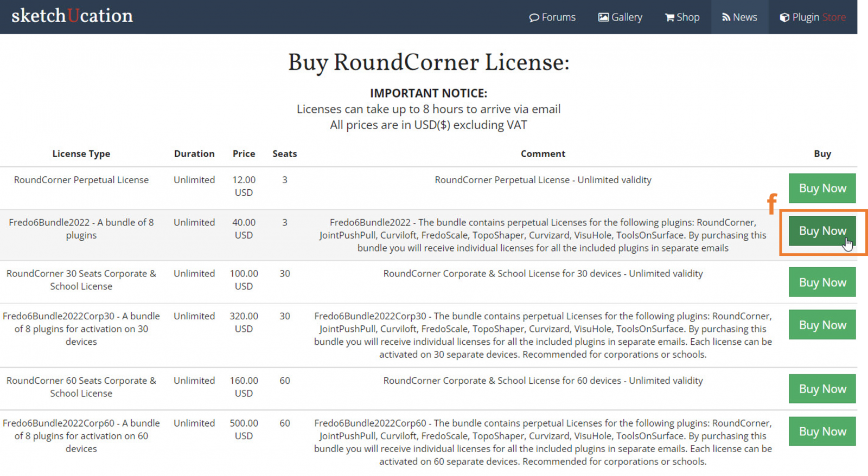Select 'RoundCorner 30 Seats Corporate & School License' cell
868x476 pixels.
coord(81,280)
